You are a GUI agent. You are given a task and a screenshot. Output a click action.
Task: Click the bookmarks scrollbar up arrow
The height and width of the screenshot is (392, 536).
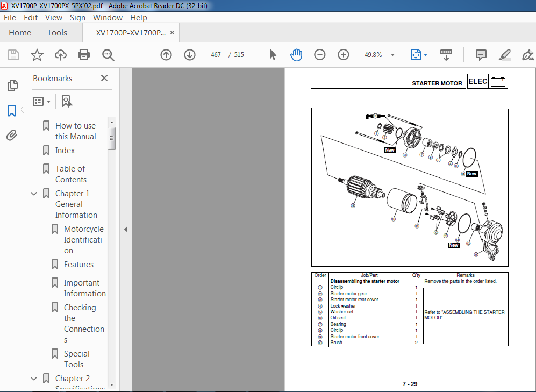[x=111, y=122]
